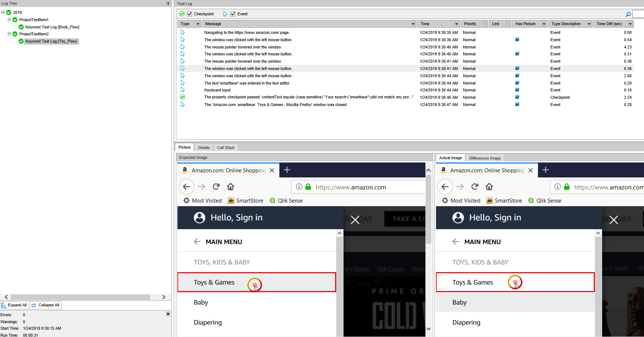Select the Actual Image tab
This screenshot has width=644, height=337.
451,158
